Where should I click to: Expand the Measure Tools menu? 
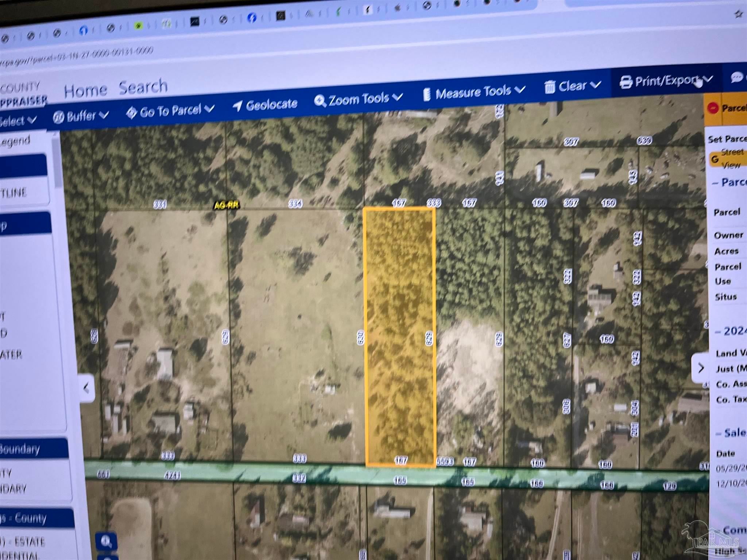pos(474,93)
